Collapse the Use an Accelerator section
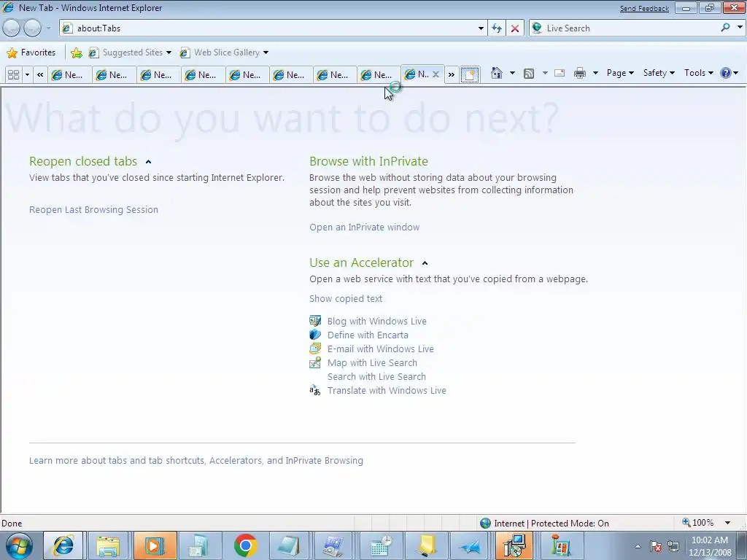 [x=425, y=262]
